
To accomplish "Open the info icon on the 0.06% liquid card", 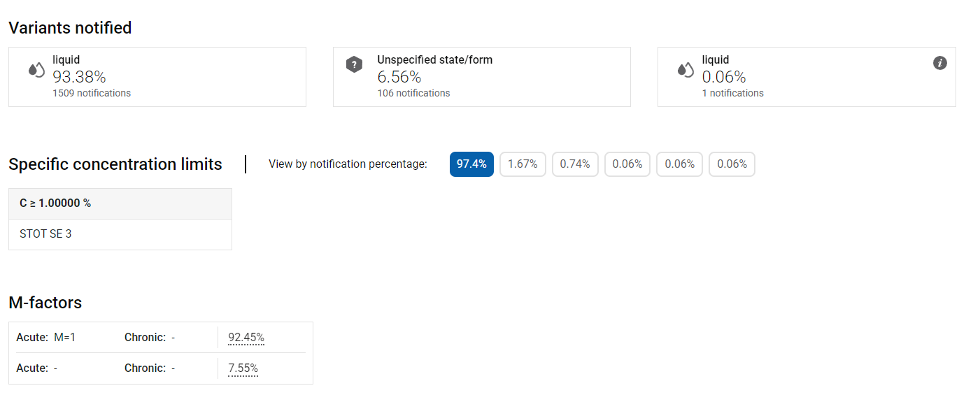I will click(940, 63).
